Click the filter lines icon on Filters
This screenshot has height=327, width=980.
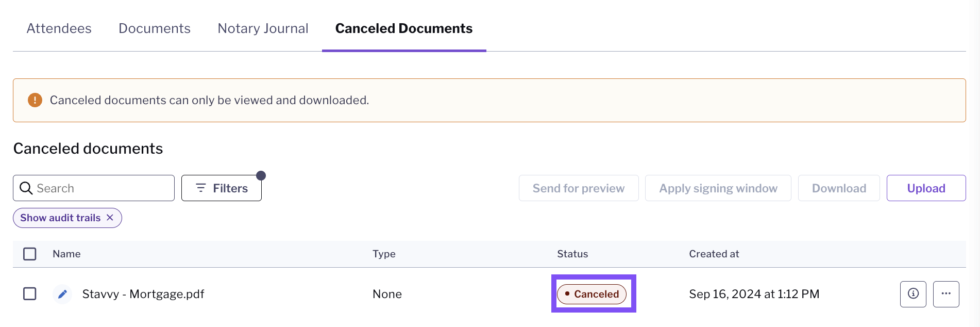pyautogui.click(x=201, y=188)
